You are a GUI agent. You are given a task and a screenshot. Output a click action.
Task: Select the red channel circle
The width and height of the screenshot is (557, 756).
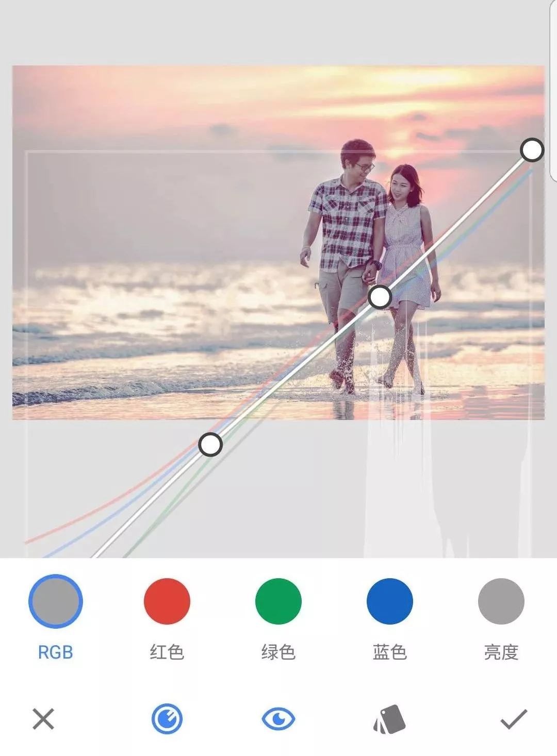click(167, 601)
